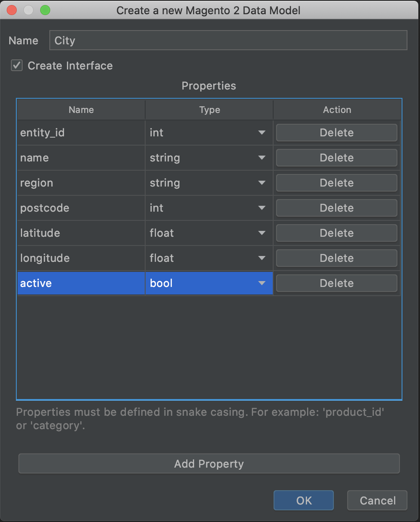Click the Type column header
The image size is (420, 522).
[209, 110]
